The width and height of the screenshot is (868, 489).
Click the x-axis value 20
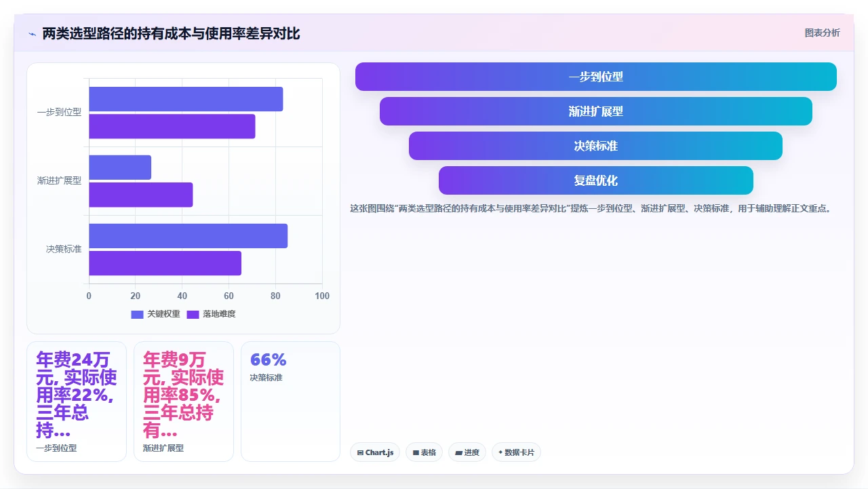pyautogui.click(x=136, y=296)
